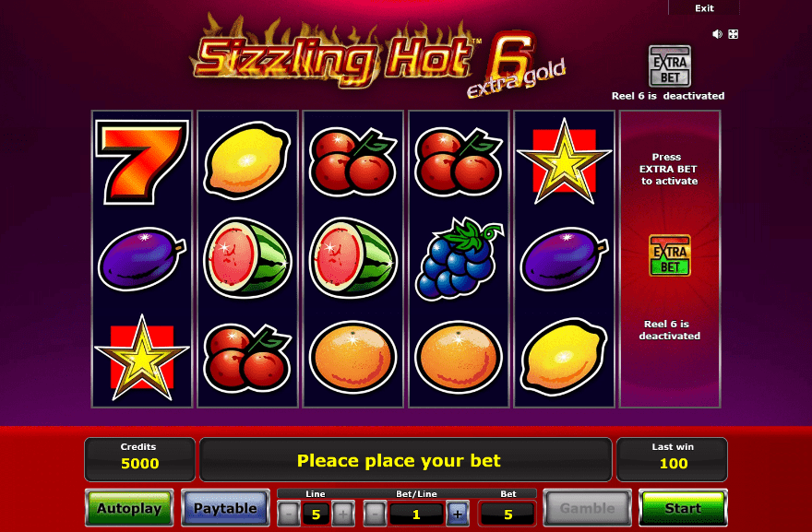Image resolution: width=812 pixels, height=532 pixels.
Task: Mute sound with the speaker icon
Action: pyautogui.click(x=717, y=34)
